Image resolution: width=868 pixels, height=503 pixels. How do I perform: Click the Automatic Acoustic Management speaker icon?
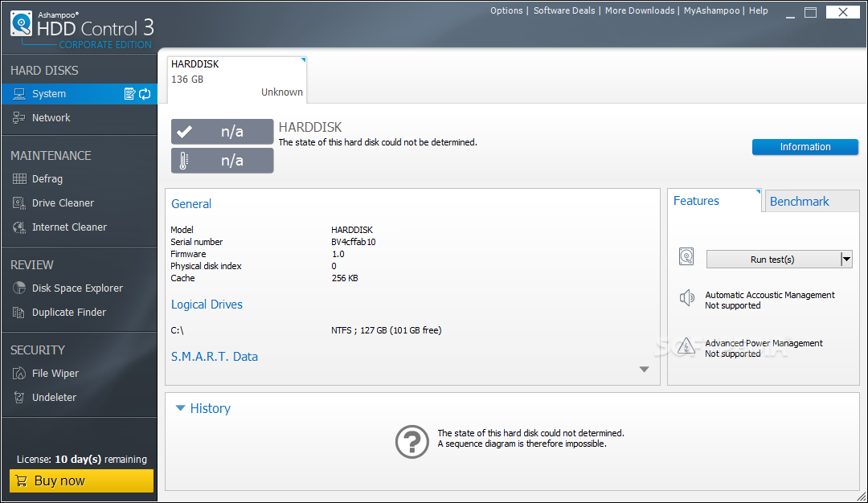(x=686, y=298)
